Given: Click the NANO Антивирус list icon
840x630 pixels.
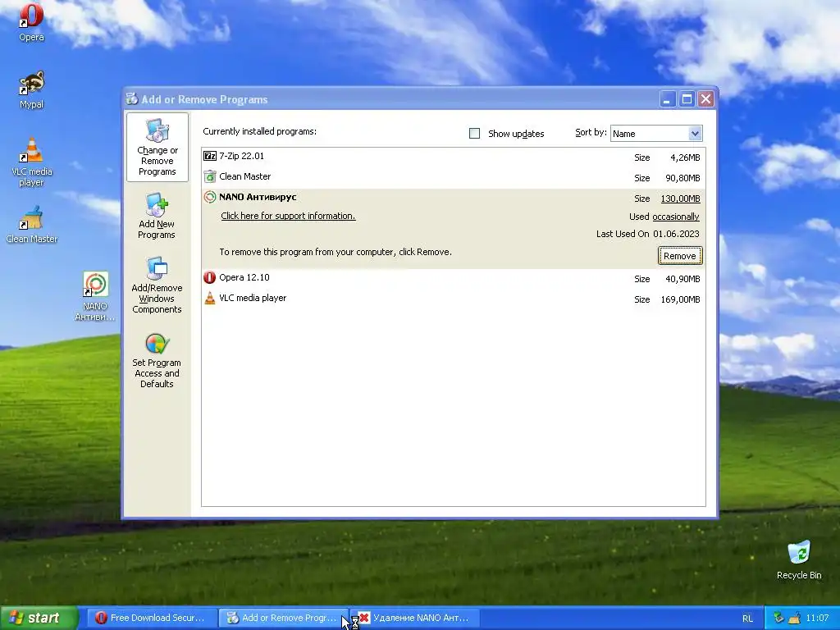Looking at the screenshot, I should (210, 197).
